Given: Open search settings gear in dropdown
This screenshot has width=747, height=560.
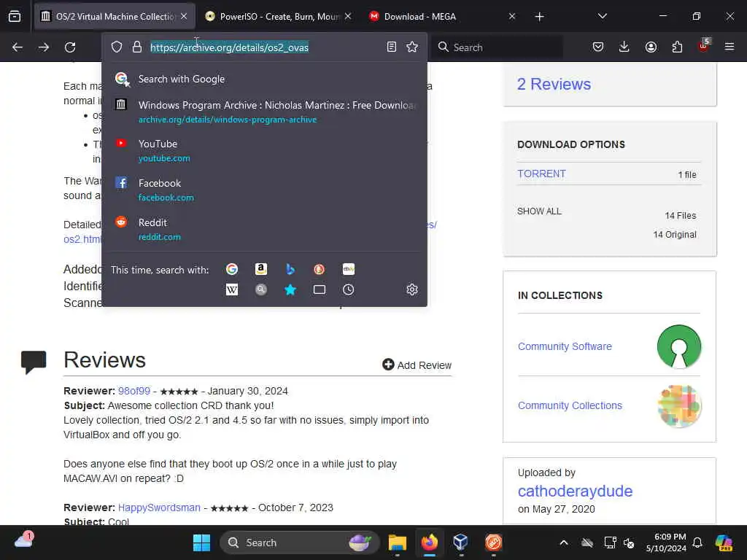Looking at the screenshot, I should click(412, 289).
